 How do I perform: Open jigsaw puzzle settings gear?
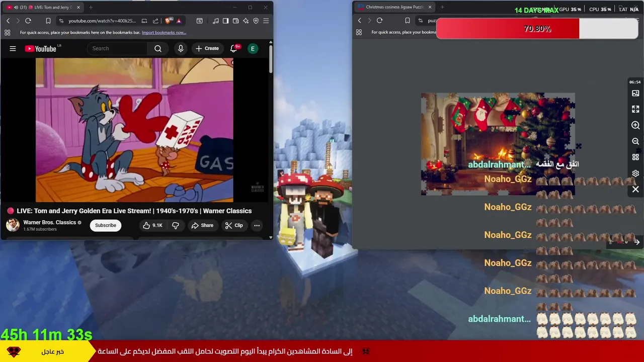(635, 173)
